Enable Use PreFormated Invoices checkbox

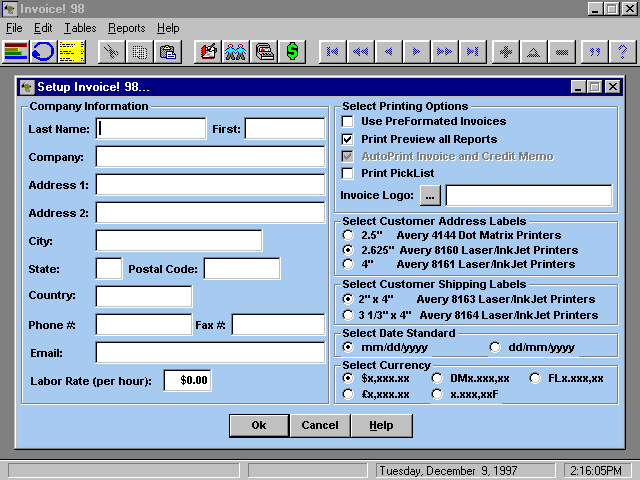pos(348,122)
